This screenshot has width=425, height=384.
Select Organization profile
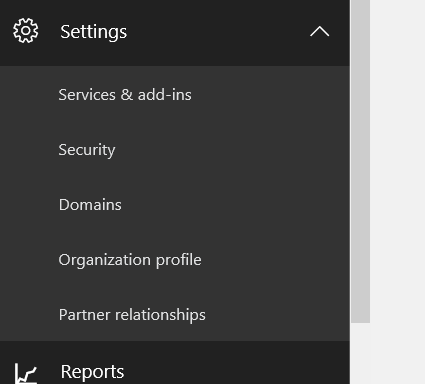[130, 260]
